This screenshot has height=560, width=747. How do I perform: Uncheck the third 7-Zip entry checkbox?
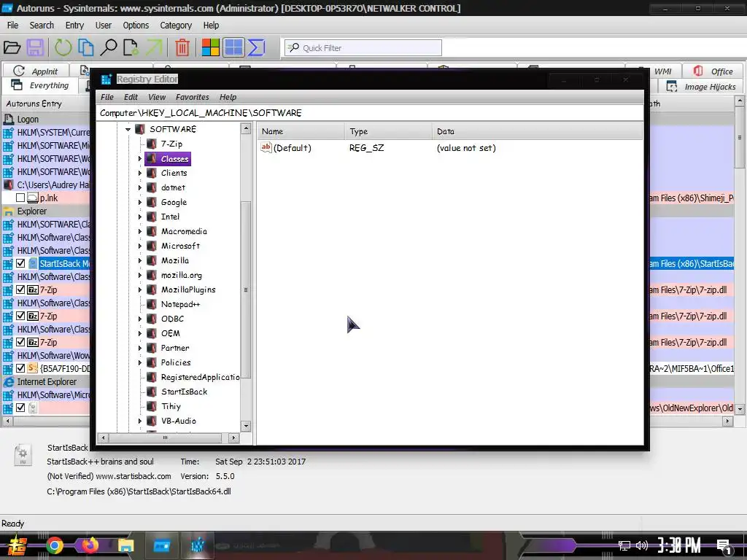20,342
